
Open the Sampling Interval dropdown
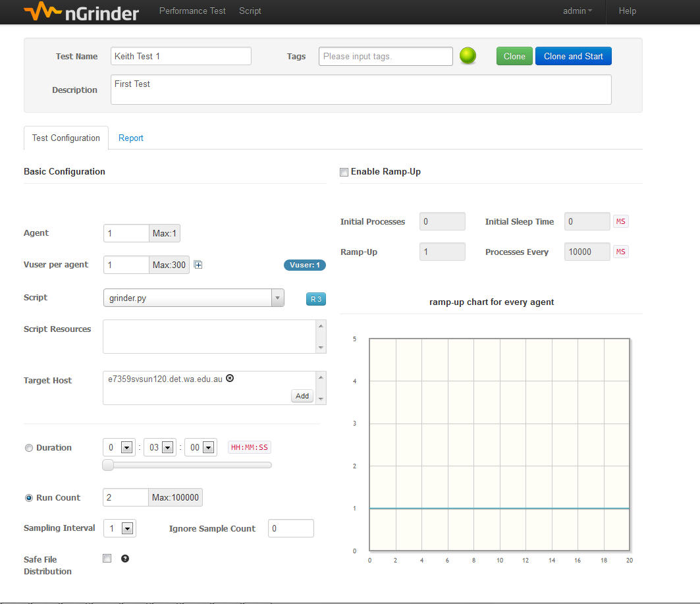pyautogui.click(x=128, y=528)
